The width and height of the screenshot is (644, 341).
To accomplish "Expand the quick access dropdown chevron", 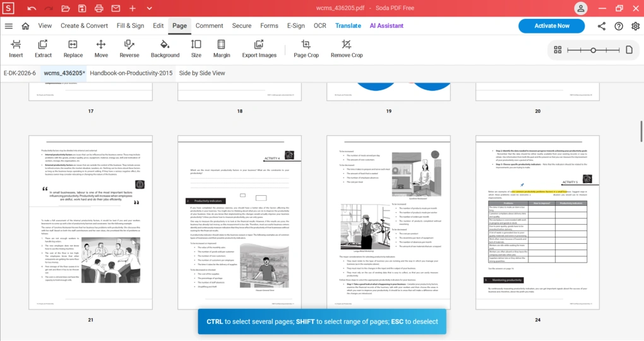I will (149, 8).
